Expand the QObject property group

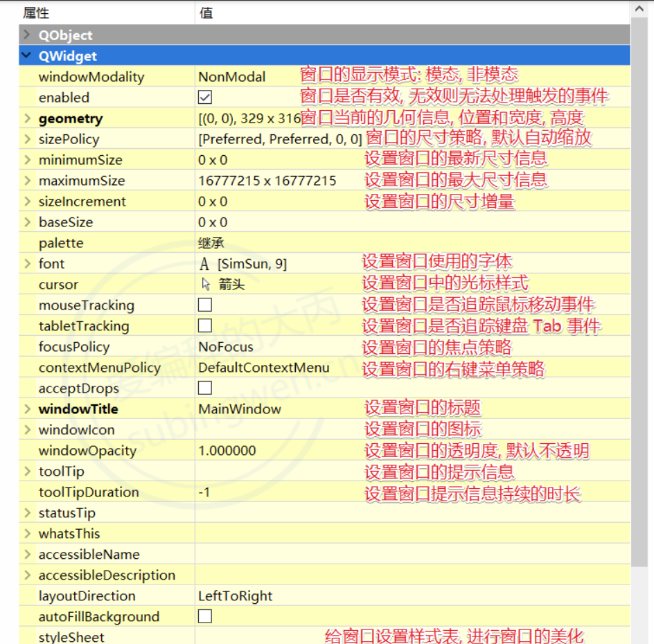point(27,35)
